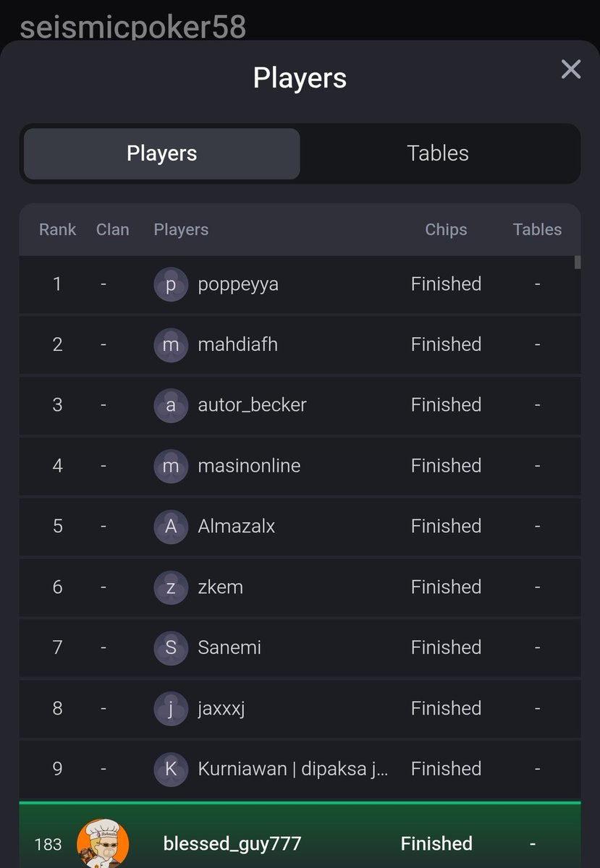
Task: Open mahdiafh's avatar icon
Action: pyautogui.click(x=171, y=345)
